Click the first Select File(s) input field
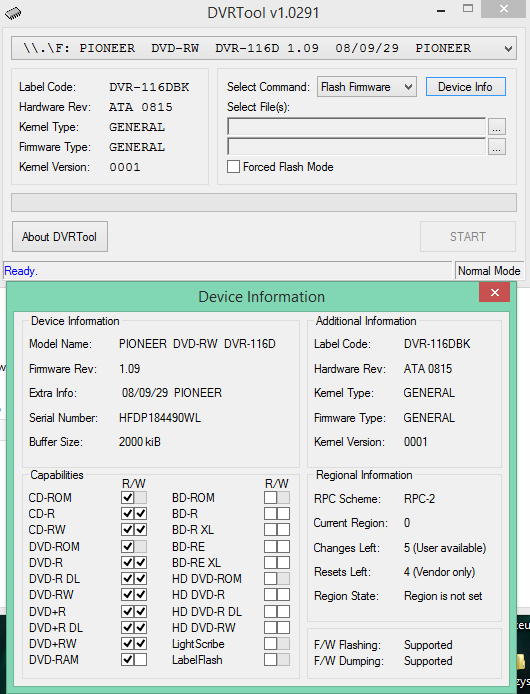This screenshot has height=694, width=530. click(x=356, y=127)
